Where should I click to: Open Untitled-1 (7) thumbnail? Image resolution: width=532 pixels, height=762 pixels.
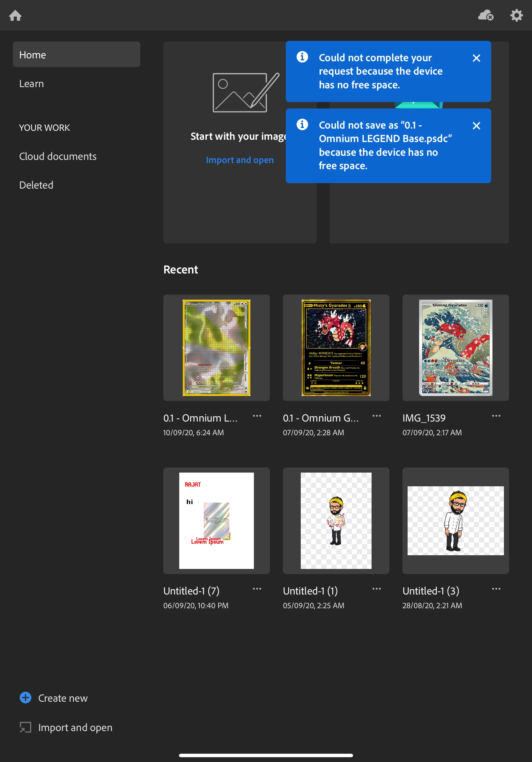point(216,521)
